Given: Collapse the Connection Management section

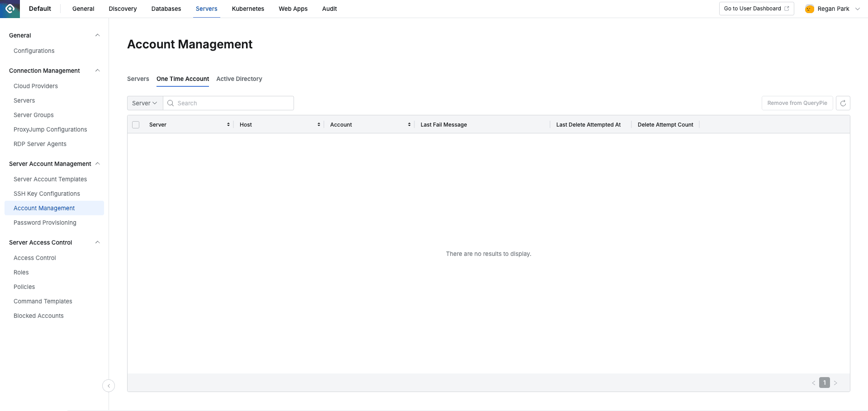Looking at the screenshot, I should 97,71.
